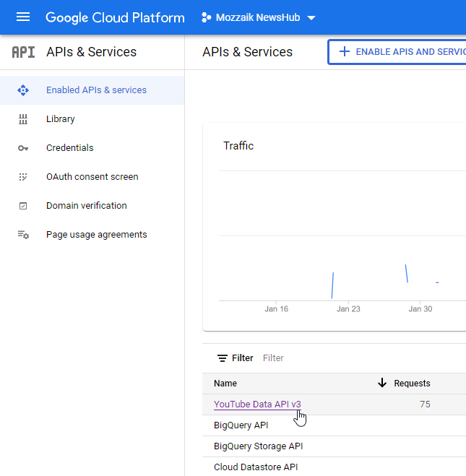The height and width of the screenshot is (476, 466).
Task: Select the BigQuery Storage API row
Action: click(x=334, y=446)
